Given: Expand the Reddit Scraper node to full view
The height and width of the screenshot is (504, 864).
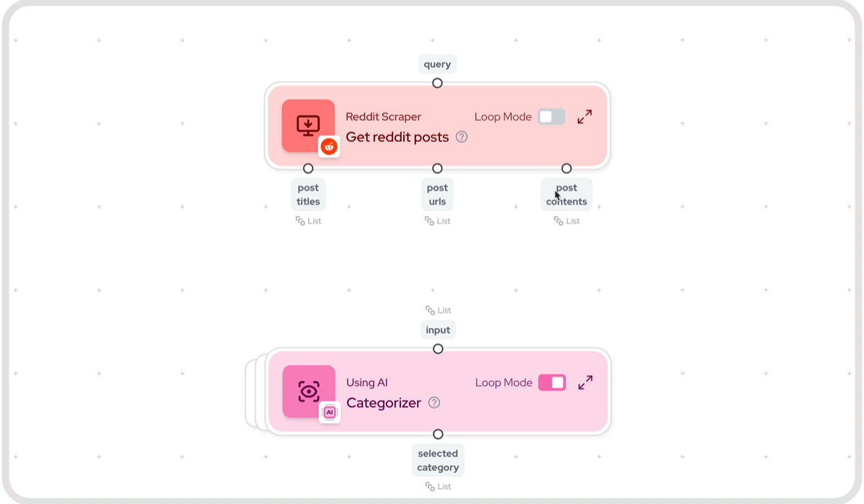Looking at the screenshot, I should pyautogui.click(x=585, y=116).
